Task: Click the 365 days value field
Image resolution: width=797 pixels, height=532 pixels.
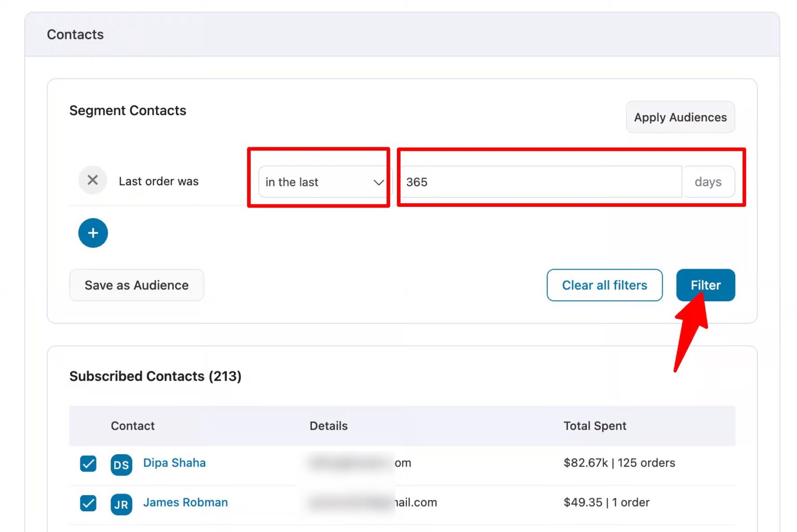Action: [x=540, y=182]
